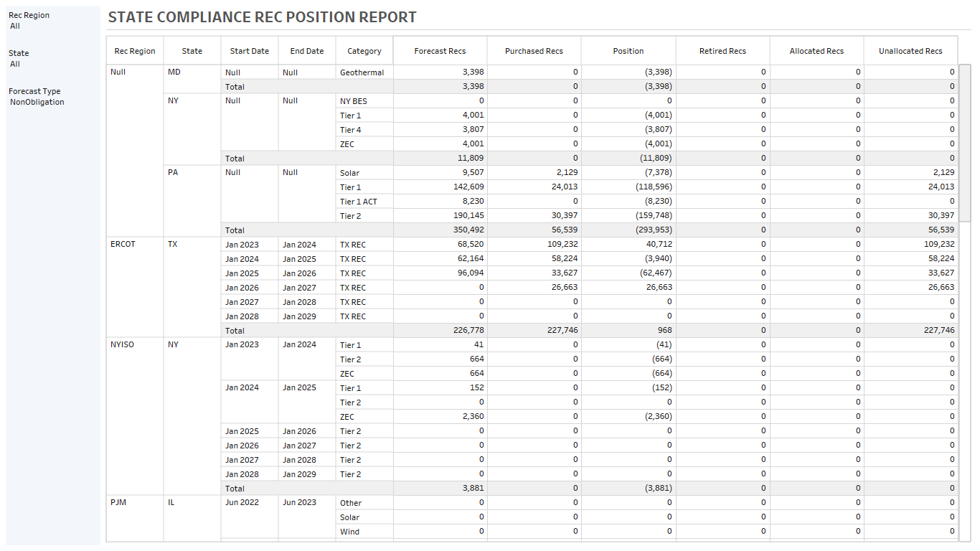The image size is (980, 551).
Task: Click the Unallocated Recs column header
Action: [x=910, y=51]
